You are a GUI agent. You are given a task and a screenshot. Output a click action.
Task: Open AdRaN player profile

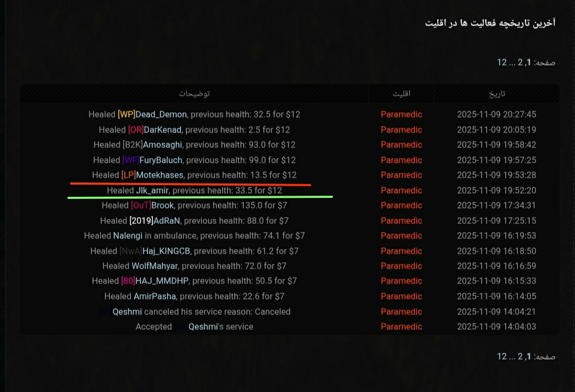pos(167,221)
